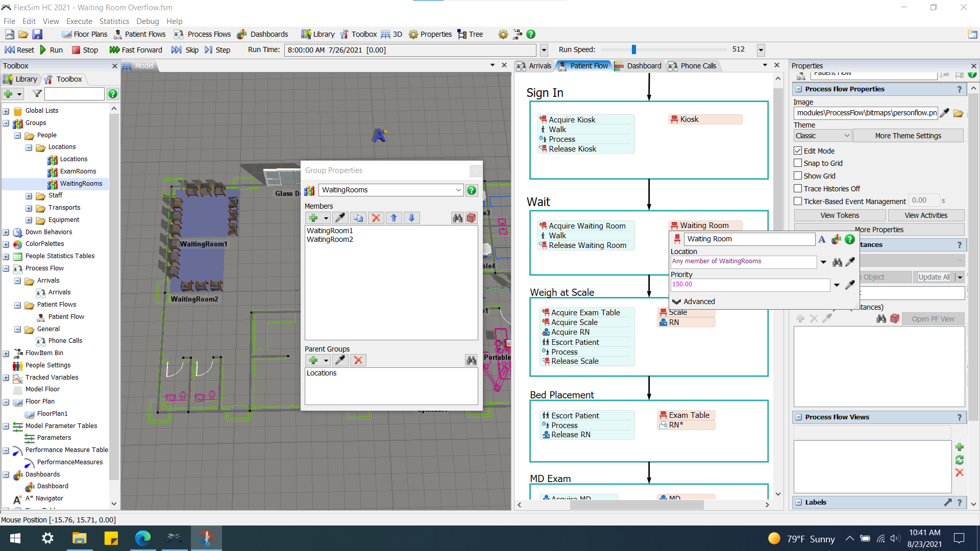Toggle the Show Grid checkbox
The width and height of the screenshot is (980, 551).
[798, 176]
